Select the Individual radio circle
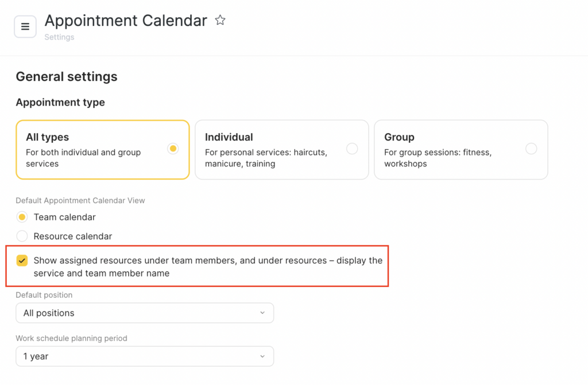This screenshot has width=588, height=385. coord(352,149)
